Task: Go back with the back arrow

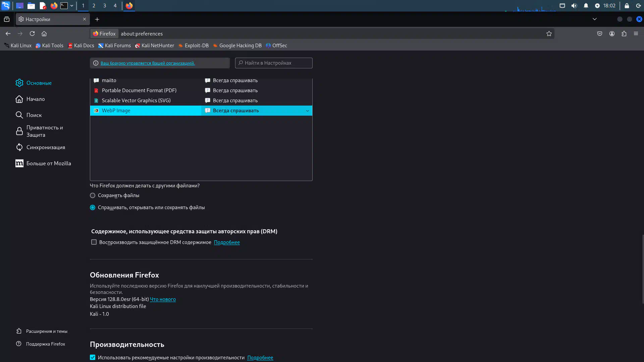Action: (8, 34)
